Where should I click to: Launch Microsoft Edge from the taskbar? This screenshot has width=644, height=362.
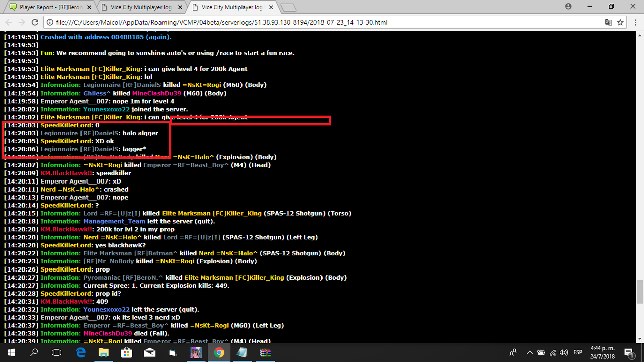click(x=80, y=353)
